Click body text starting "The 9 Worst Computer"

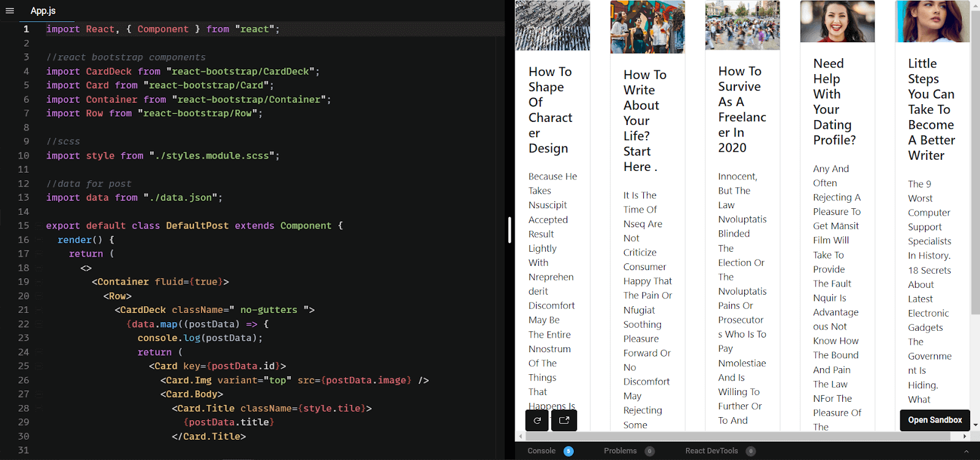(x=929, y=292)
